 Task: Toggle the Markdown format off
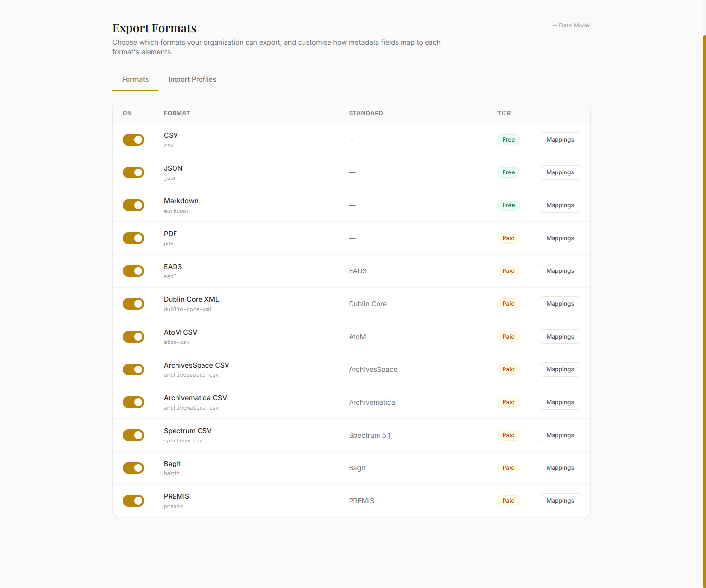[133, 205]
